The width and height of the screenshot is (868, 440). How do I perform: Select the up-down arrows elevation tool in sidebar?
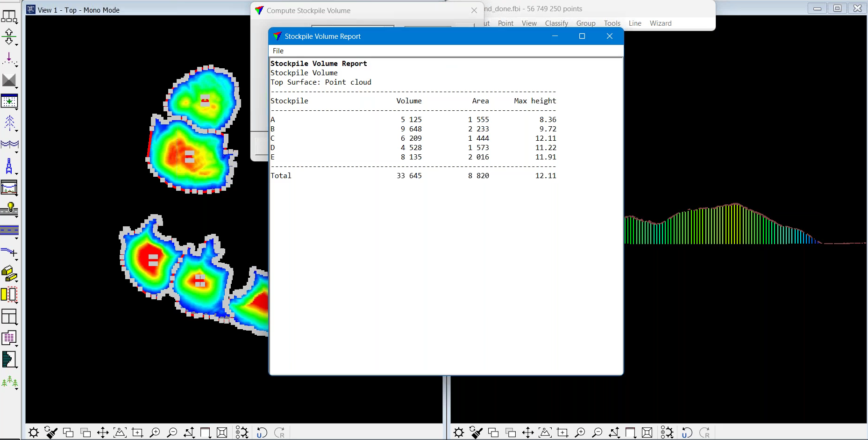tap(9, 37)
